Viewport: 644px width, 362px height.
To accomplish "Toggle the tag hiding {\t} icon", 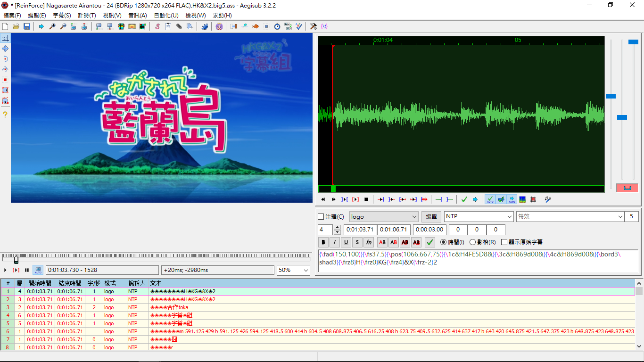I will [324, 26].
